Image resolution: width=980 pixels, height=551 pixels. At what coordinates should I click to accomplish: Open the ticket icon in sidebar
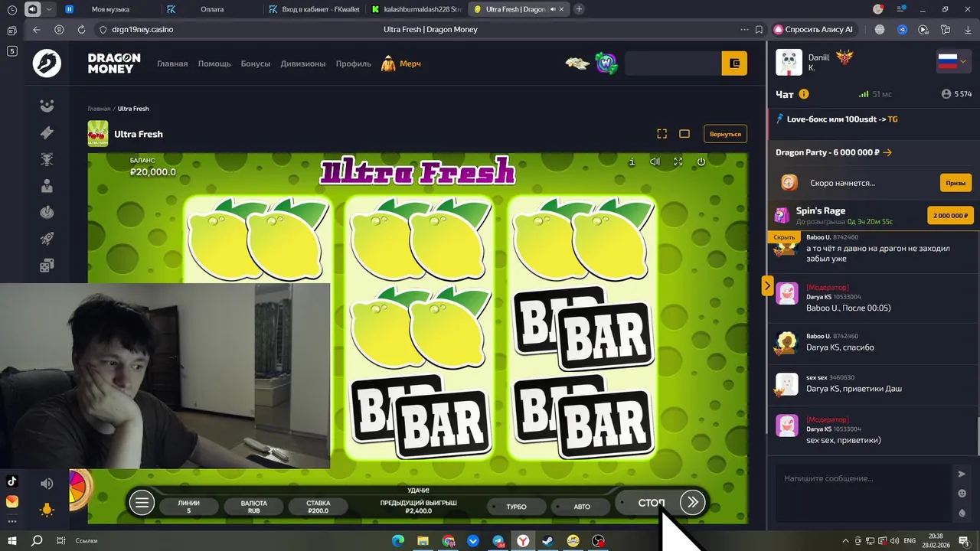pyautogui.click(x=47, y=132)
